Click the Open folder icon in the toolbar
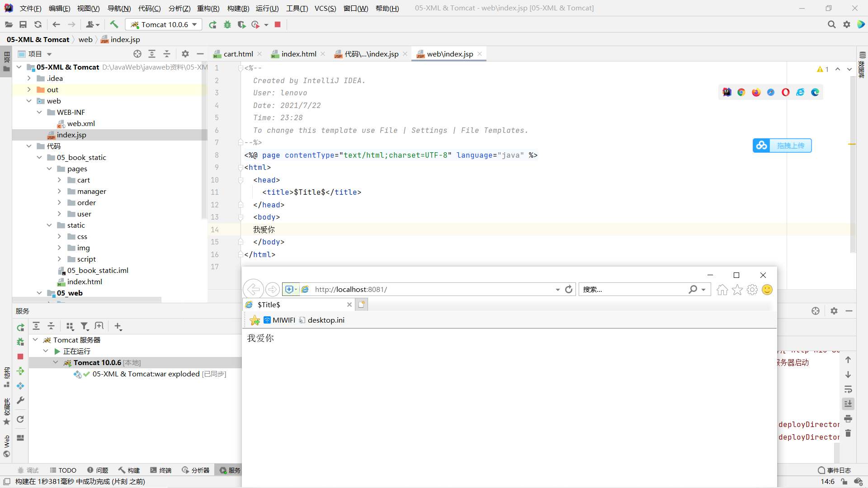Screen dimensions: 868x488 [9, 24]
